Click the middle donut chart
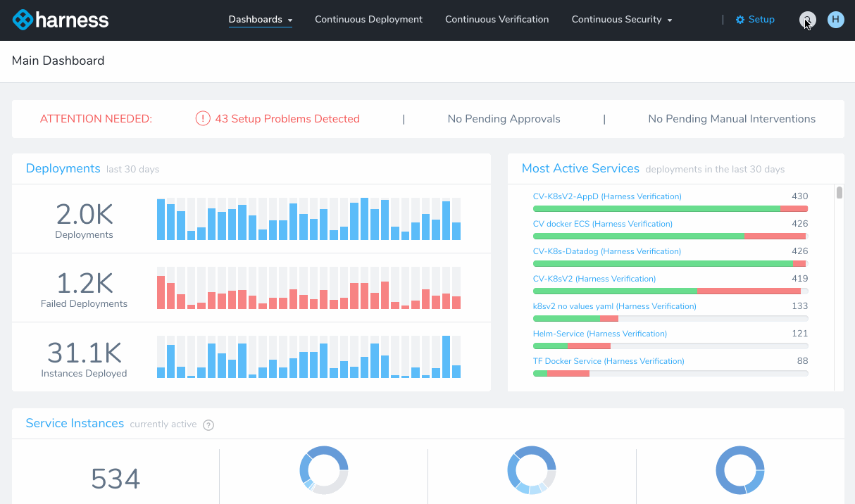This screenshot has height=504, width=855. click(x=532, y=470)
